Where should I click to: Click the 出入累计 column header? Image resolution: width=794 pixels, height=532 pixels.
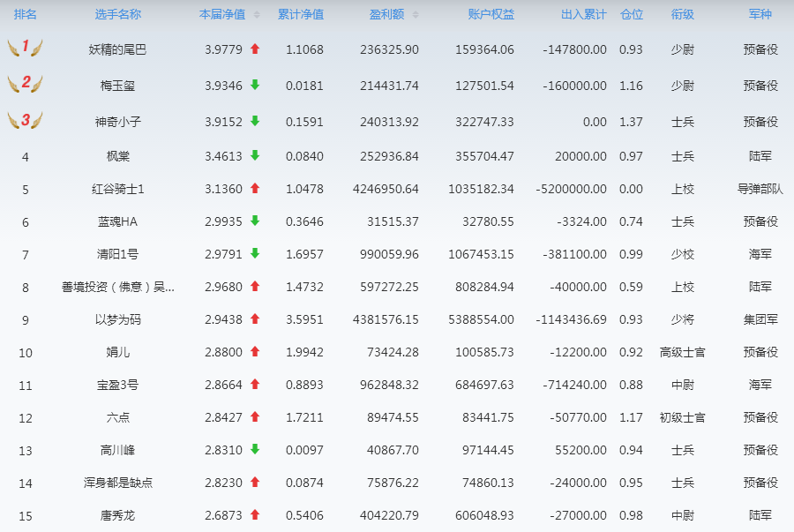point(584,15)
